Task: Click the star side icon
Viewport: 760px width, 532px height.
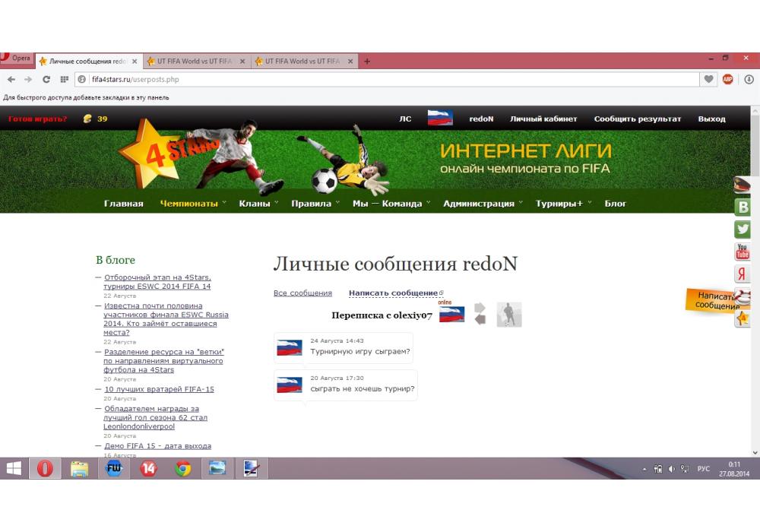Action: [743, 318]
